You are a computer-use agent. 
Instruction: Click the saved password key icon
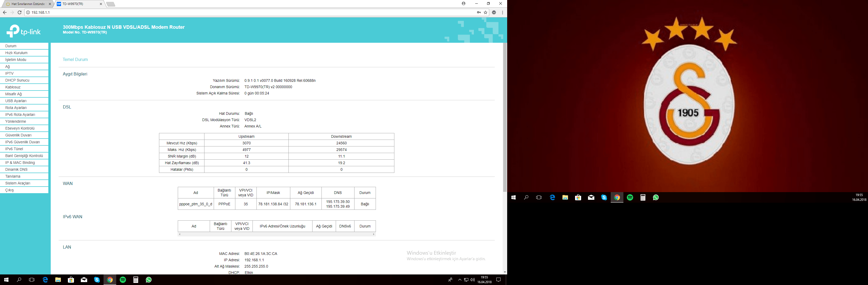coord(478,12)
